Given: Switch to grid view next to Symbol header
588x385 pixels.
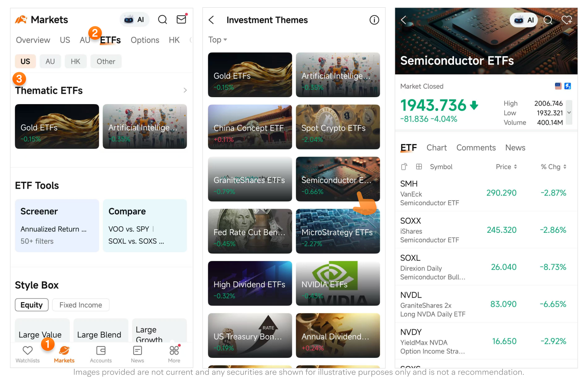Looking at the screenshot, I should pyautogui.click(x=419, y=166).
